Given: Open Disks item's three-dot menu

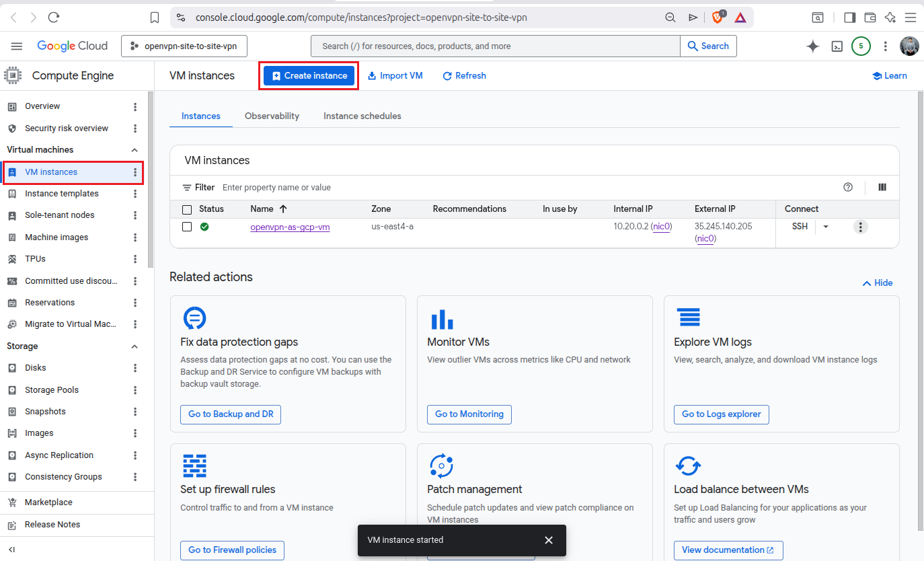Looking at the screenshot, I should [x=135, y=368].
